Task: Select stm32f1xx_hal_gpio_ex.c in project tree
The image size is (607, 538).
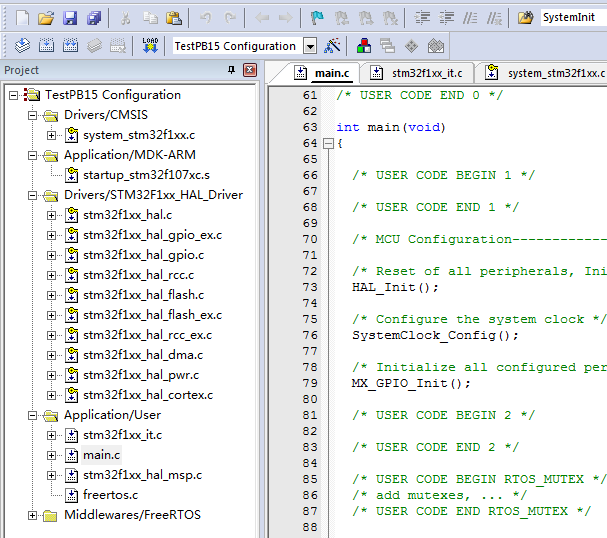Action: coord(153,235)
